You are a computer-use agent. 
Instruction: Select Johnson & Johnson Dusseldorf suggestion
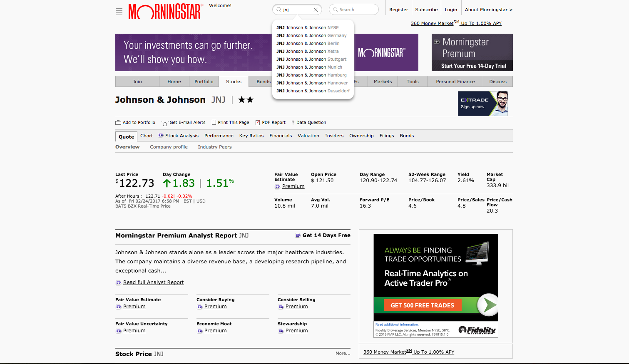click(313, 91)
